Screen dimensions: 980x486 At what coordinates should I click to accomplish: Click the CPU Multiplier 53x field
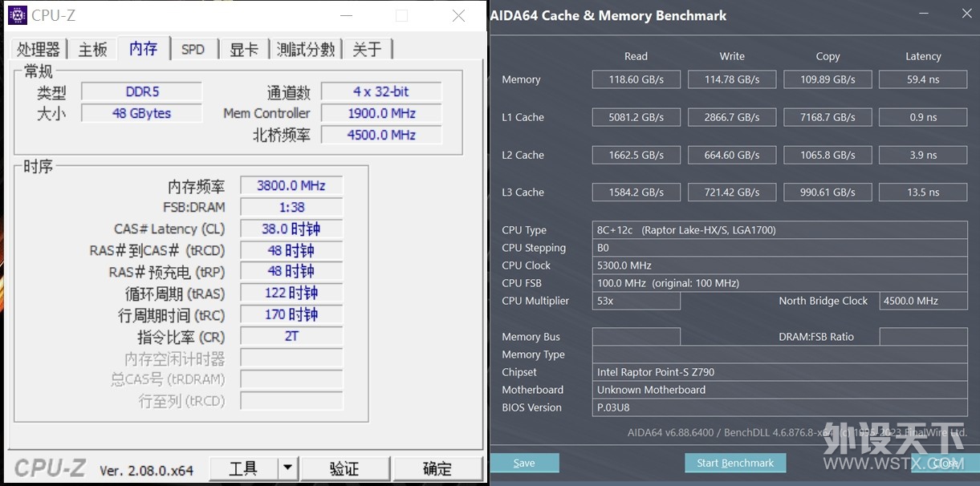click(x=636, y=301)
